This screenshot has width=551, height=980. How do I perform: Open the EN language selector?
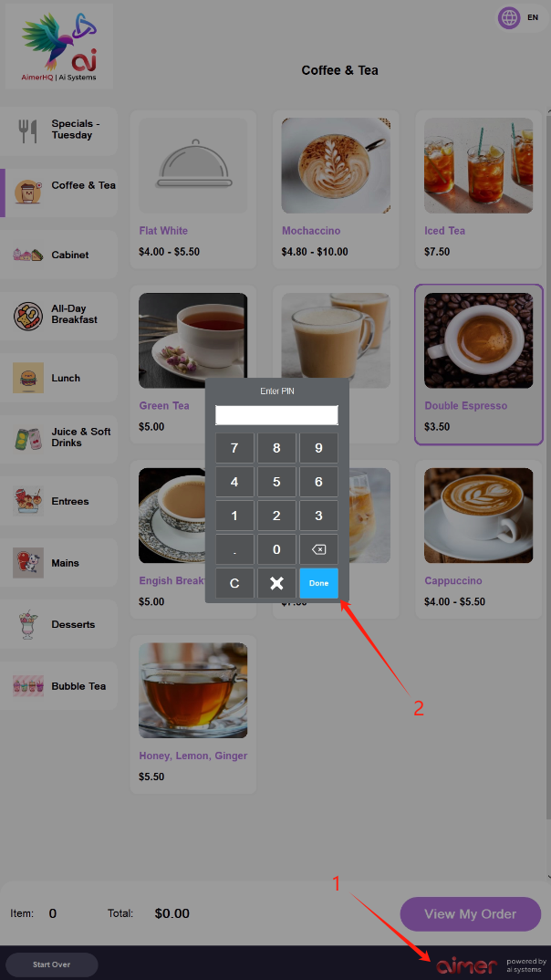point(533,17)
